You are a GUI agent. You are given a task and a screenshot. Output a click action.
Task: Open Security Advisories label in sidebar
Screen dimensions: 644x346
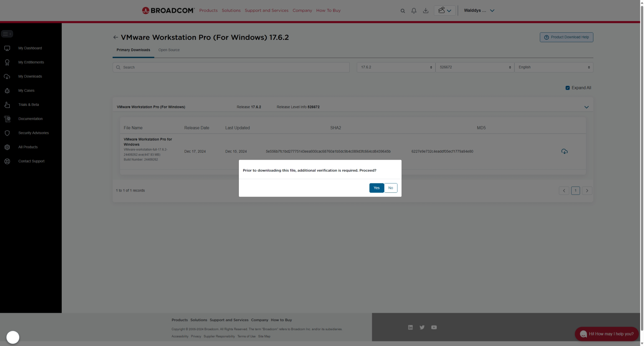(x=34, y=133)
